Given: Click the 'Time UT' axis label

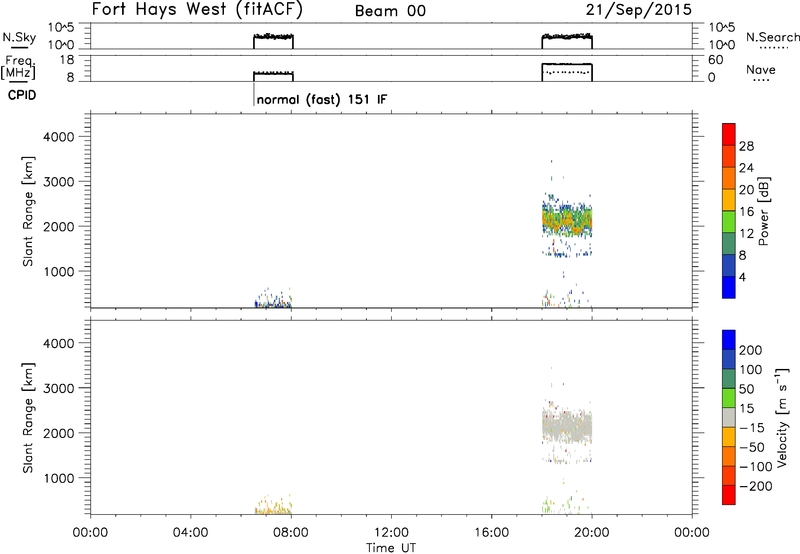Looking at the screenshot, I should pos(391,547).
